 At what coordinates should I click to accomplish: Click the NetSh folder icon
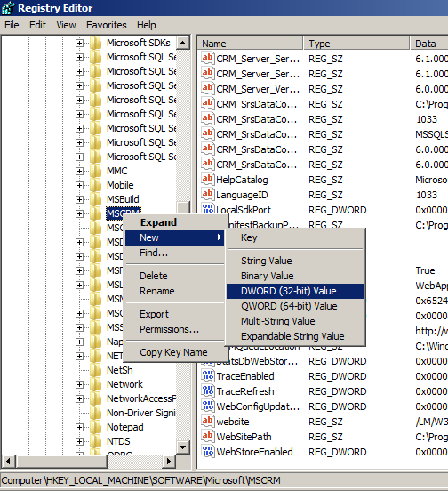tap(96, 370)
